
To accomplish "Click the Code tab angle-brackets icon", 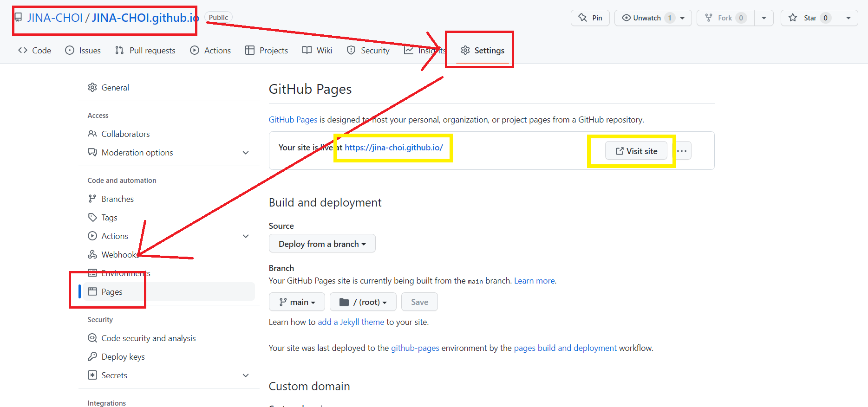I will tap(23, 50).
